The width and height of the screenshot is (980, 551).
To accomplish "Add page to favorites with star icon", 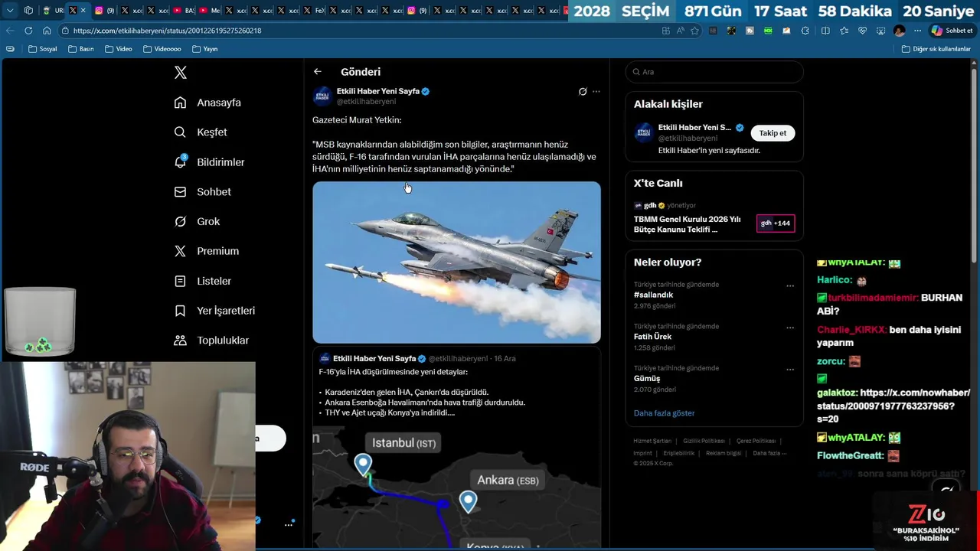I will (694, 31).
